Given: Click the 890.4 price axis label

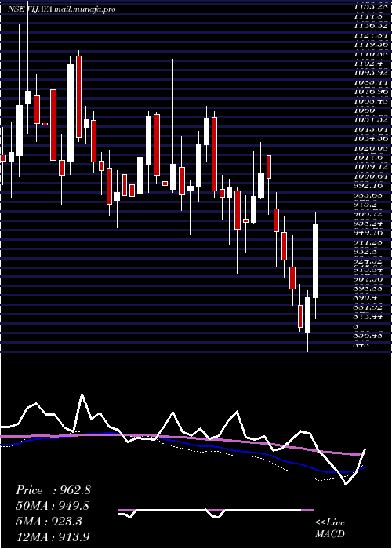Looking at the screenshot, I should point(365,297).
